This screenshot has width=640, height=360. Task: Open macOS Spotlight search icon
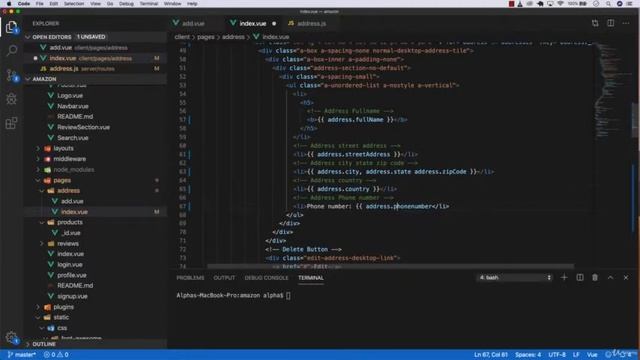[608, 4]
